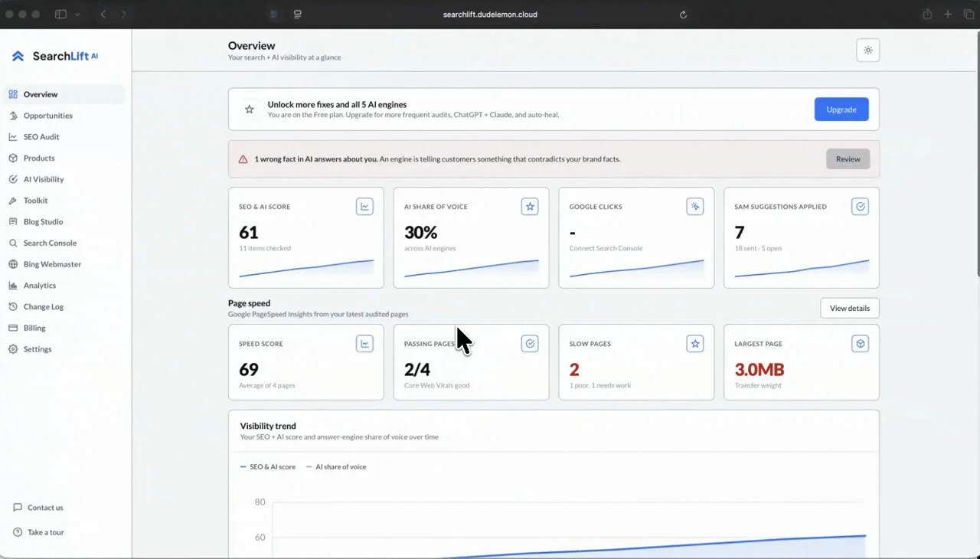
Task: Click the SEO & AI Score chart icon
Action: [x=364, y=207]
